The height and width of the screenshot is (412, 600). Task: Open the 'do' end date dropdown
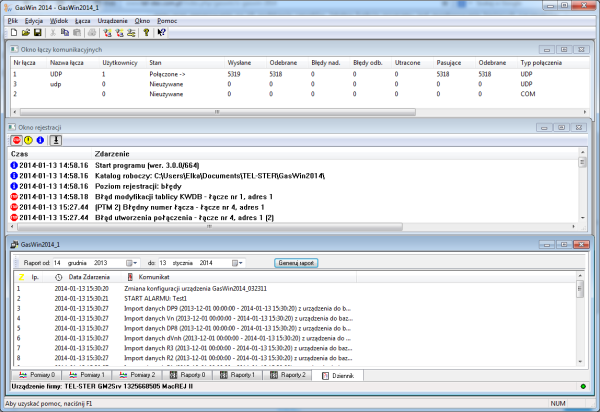tap(242, 262)
